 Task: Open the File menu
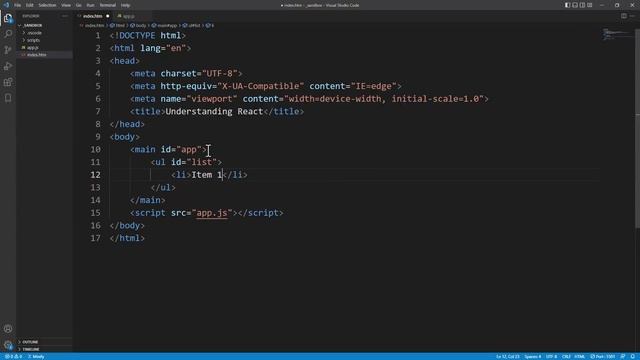18,5
